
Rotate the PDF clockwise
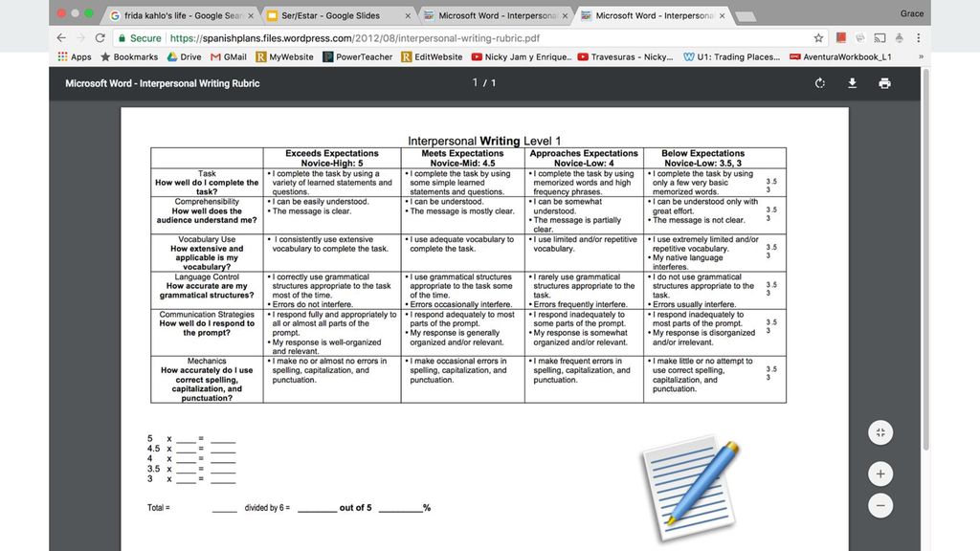(820, 83)
